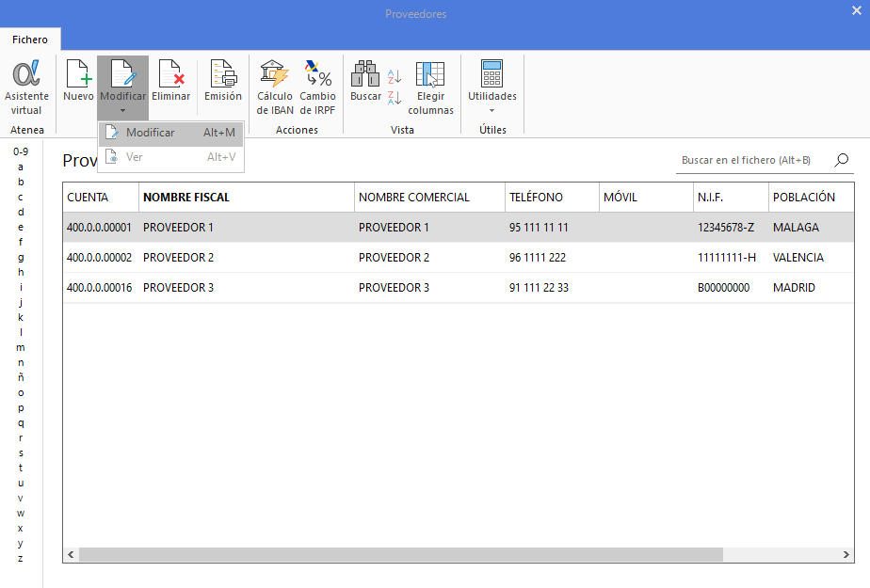Expand the Utilidades dropdown
The width and height of the screenshot is (870, 588).
pyautogui.click(x=492, y=87)
